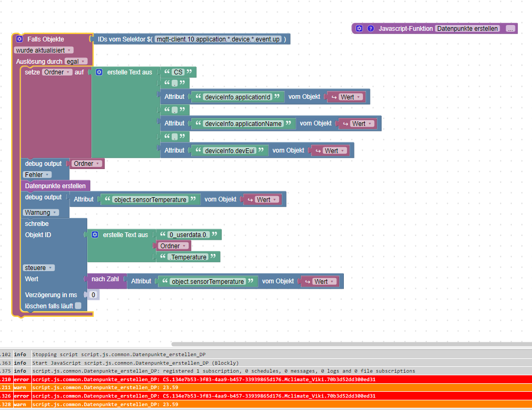
Task: Open 'Warnung' severity dropdown
Action: (41, 213)
